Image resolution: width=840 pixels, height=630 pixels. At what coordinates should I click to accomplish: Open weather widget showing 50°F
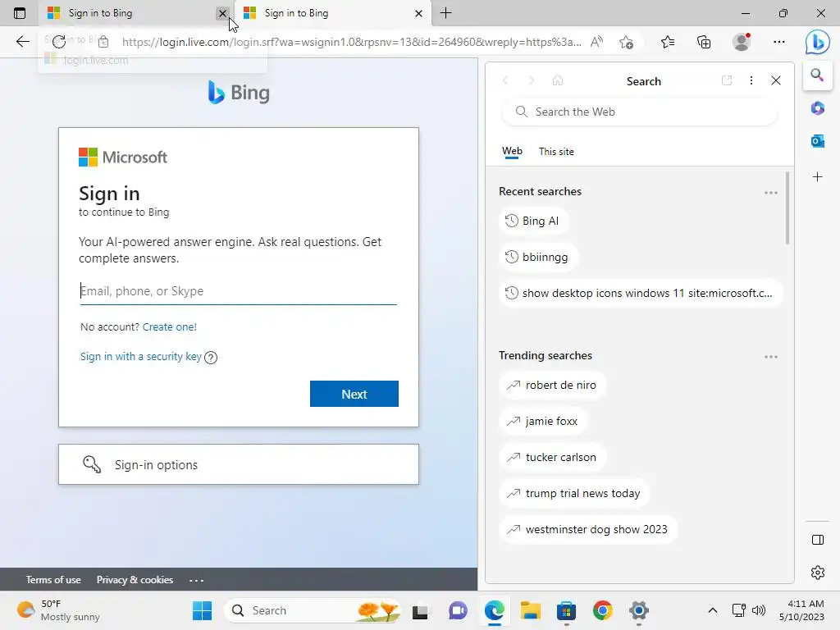pos(58,610)
